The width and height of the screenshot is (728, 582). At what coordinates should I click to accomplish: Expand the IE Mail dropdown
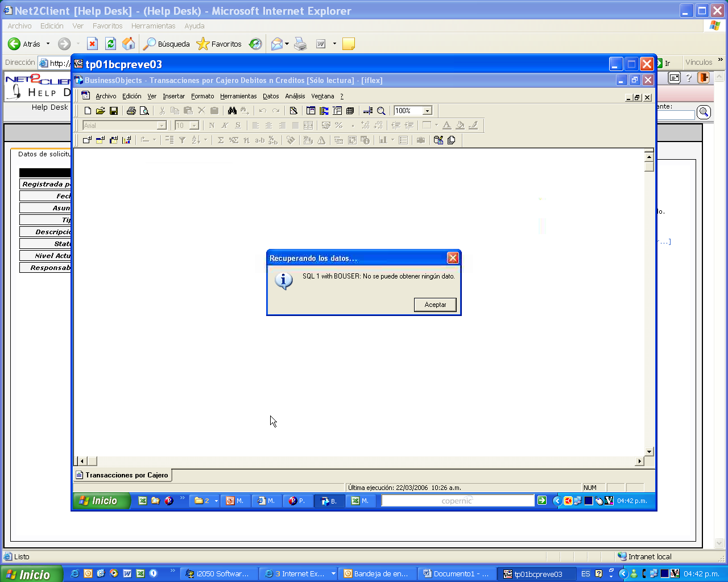click(x=287, y=44)
